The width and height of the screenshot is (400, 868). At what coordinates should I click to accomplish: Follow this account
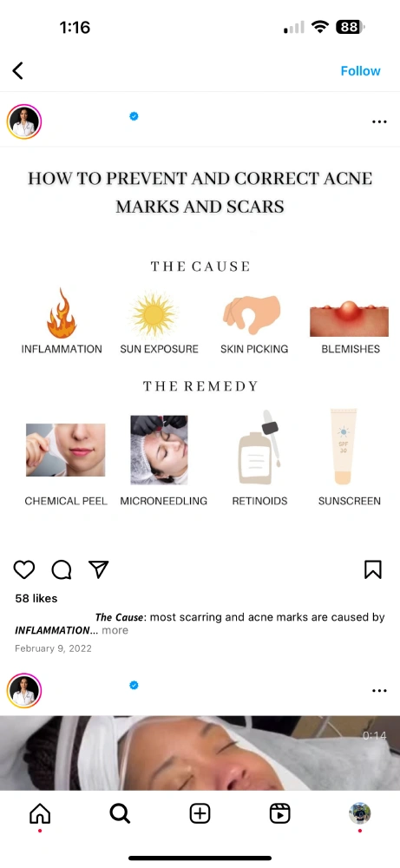(360, 71)
